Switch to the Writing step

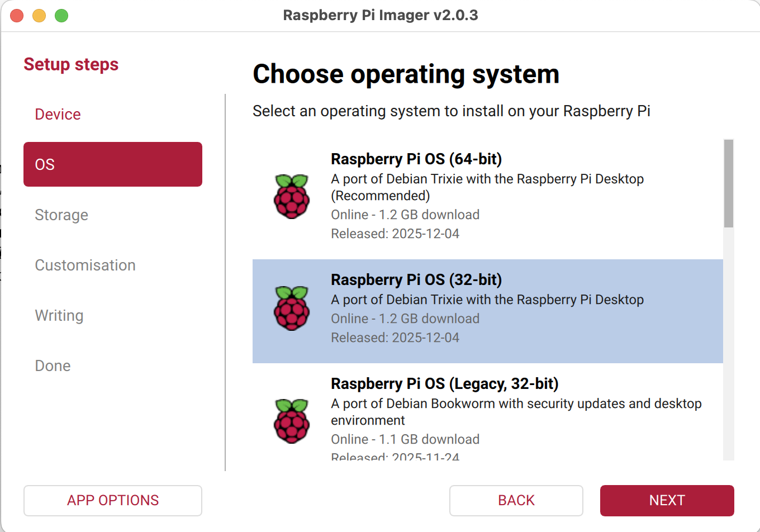pyautogui.click(x=59, y=316)
